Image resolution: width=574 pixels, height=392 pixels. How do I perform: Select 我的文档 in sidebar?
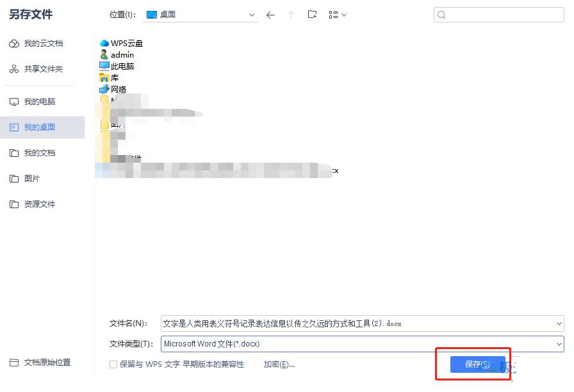[x=40, y=152]
